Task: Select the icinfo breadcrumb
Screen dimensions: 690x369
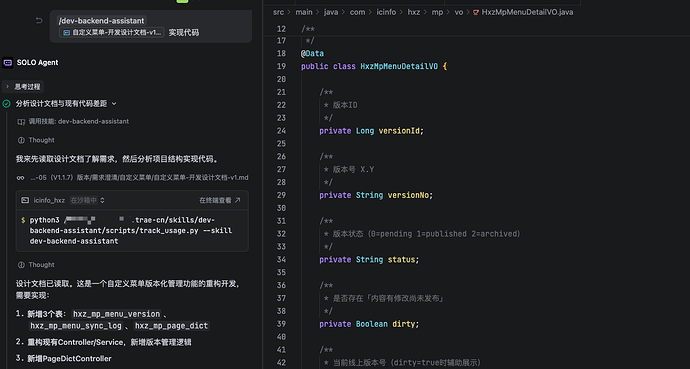Action: [386, 12]
